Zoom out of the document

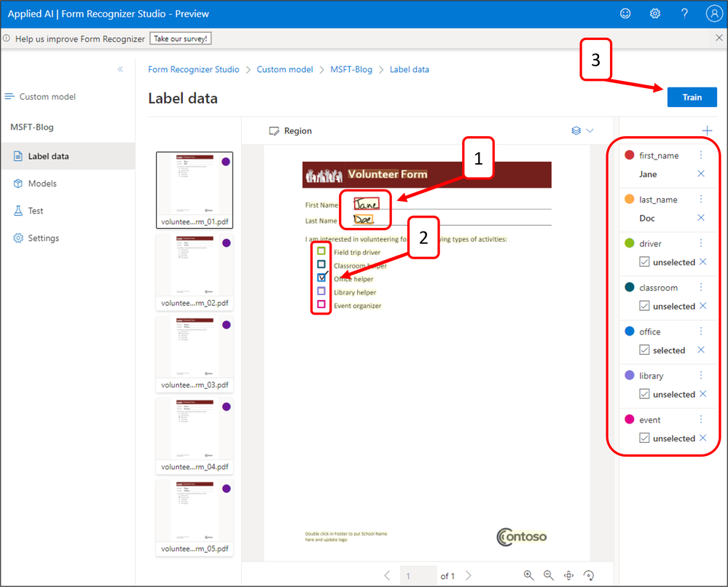548,575
